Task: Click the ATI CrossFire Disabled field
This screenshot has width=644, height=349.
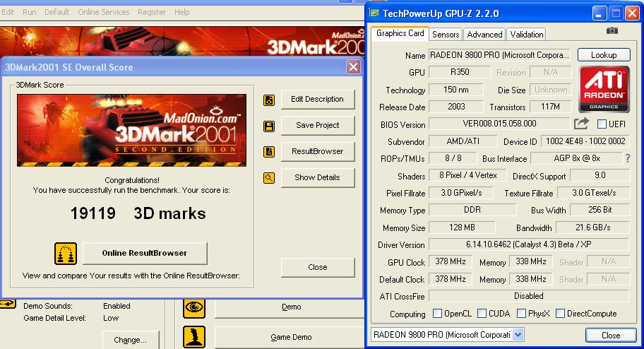Action: [529, 296]
